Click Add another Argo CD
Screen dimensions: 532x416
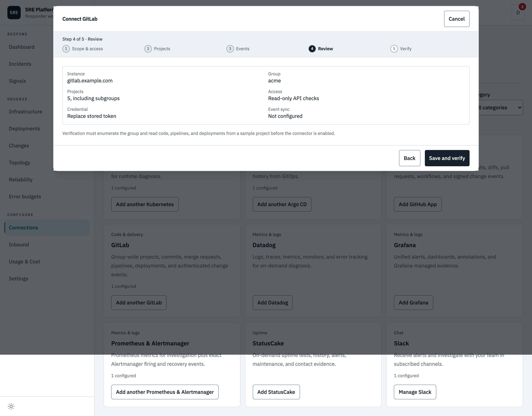click(282, 204)
